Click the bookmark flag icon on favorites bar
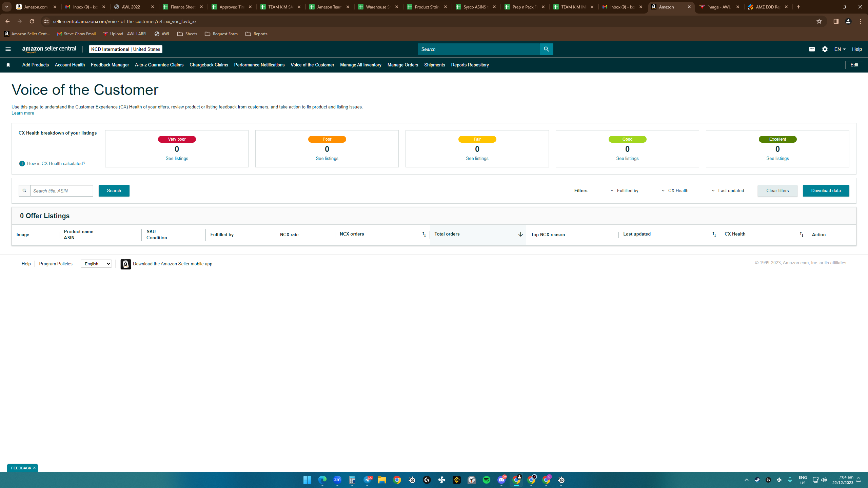 click(x=8, y=65)
